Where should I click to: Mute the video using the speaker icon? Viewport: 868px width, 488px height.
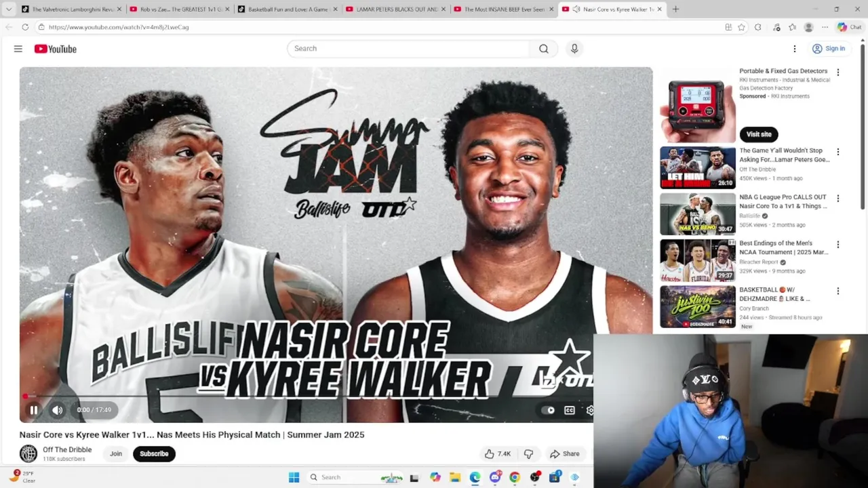pos(58,410)
